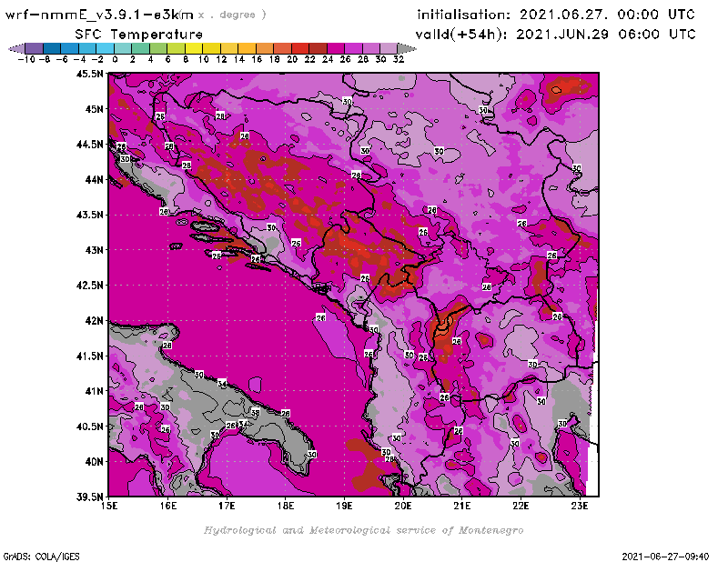The image size is (728, 562).
Task: Click the legend tick value 18
Action: click(274, 59)
